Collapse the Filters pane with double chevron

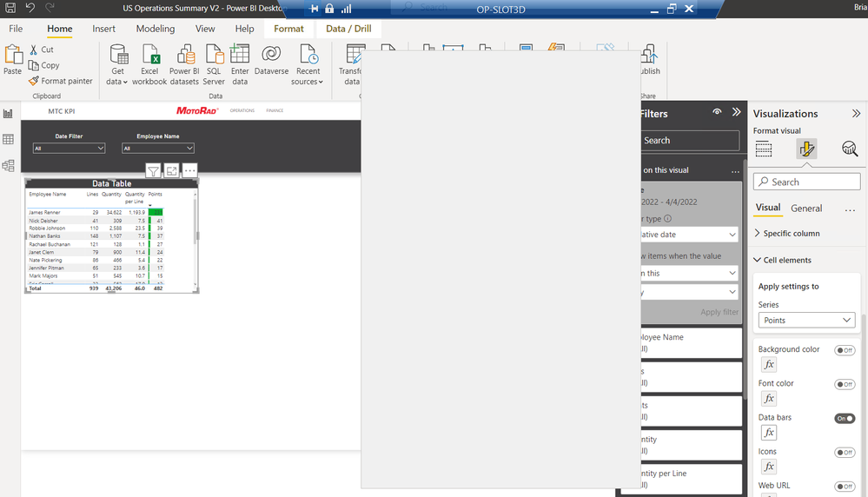click(x=736, y=112)
